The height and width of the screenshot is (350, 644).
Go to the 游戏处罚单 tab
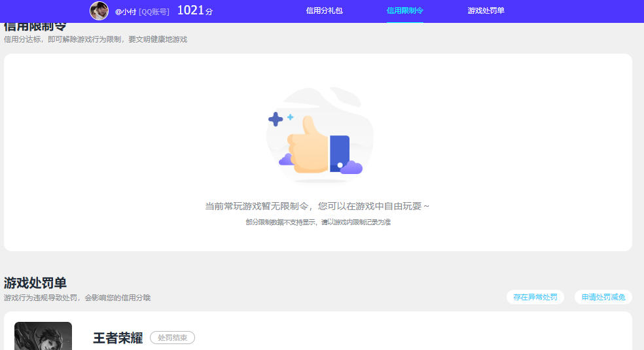[486, 10]
